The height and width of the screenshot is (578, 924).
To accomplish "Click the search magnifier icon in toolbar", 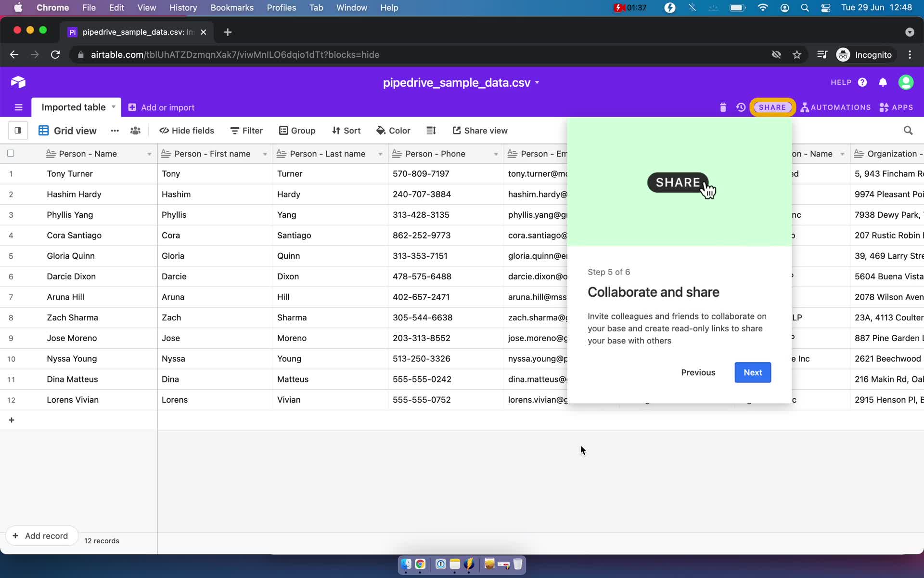I will pyautogui.click(x=908, y=131).
